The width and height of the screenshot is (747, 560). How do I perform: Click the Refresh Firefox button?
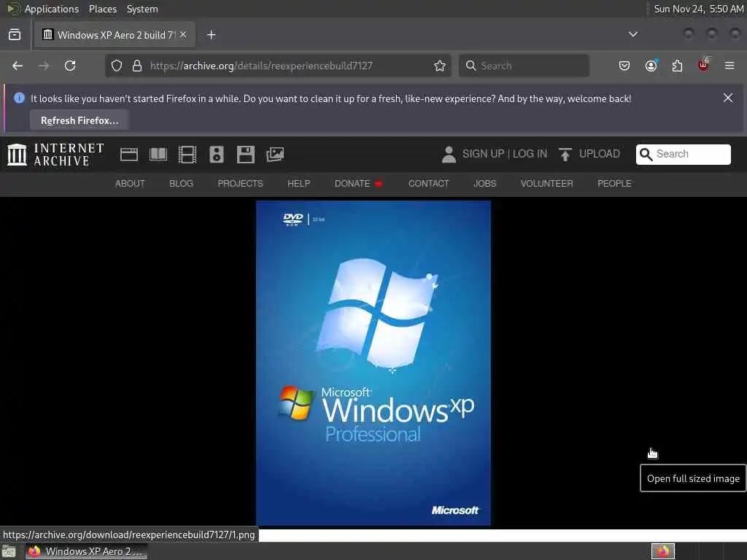pos(80,120)
